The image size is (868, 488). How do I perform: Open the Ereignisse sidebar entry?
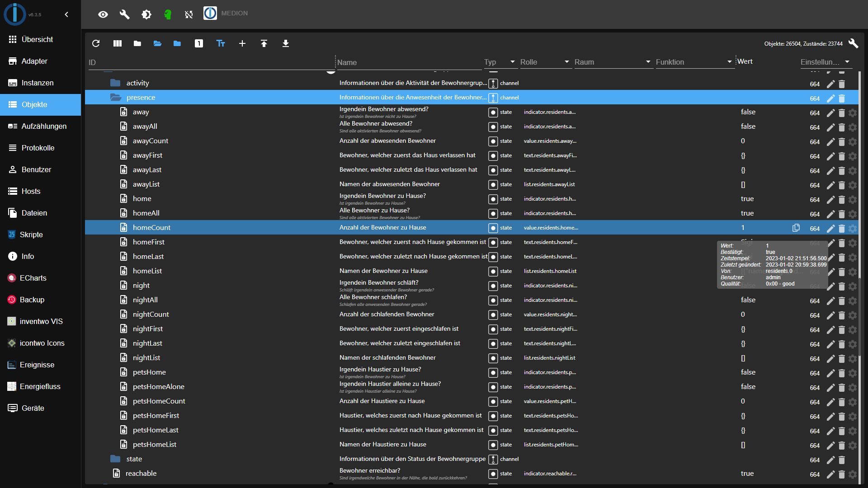coord(40,365)
